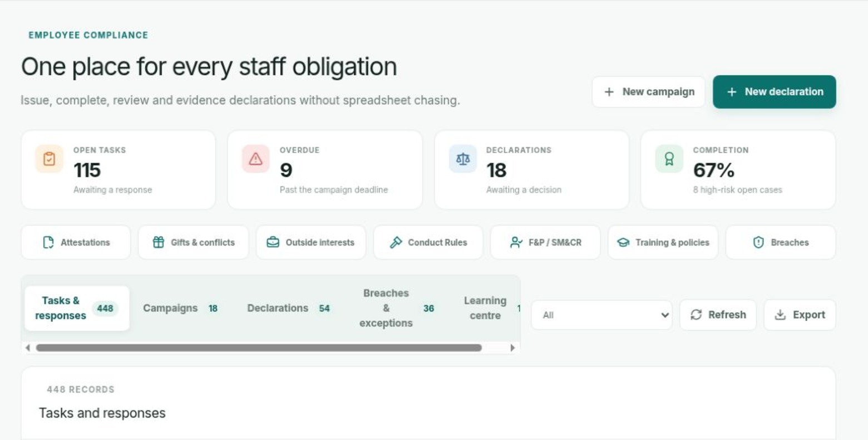Open the Breaches category
The image size is (868, 440).
tap(781, 242)
